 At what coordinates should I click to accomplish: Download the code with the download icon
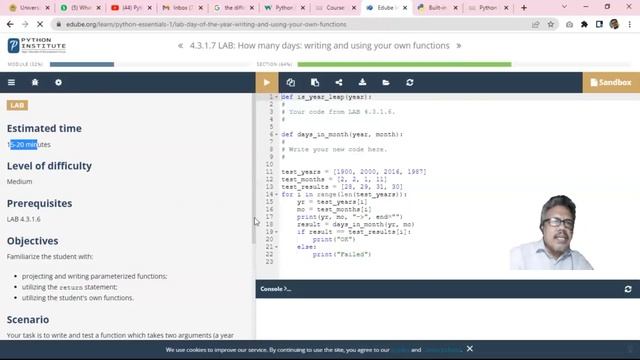click(362, 82)
